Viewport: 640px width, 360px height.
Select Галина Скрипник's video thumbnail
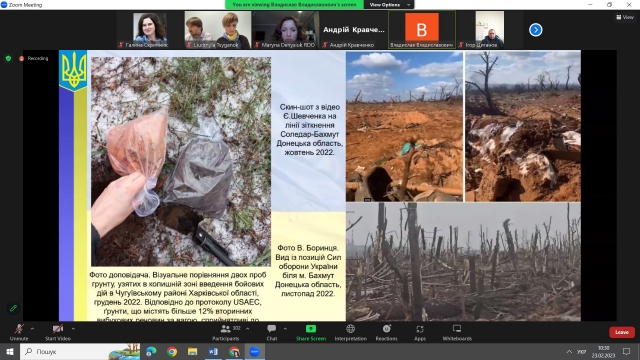pyautogui.click(x=150, y=30)
